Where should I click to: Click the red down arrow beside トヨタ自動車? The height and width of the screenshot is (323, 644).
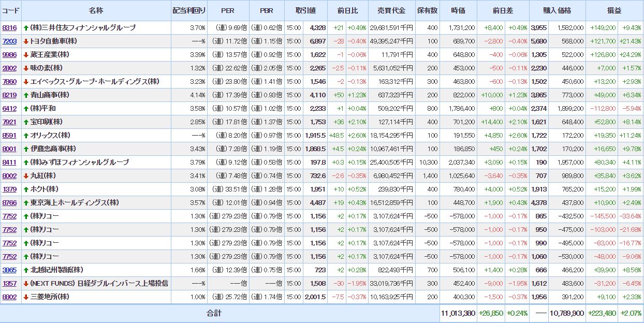26,41
